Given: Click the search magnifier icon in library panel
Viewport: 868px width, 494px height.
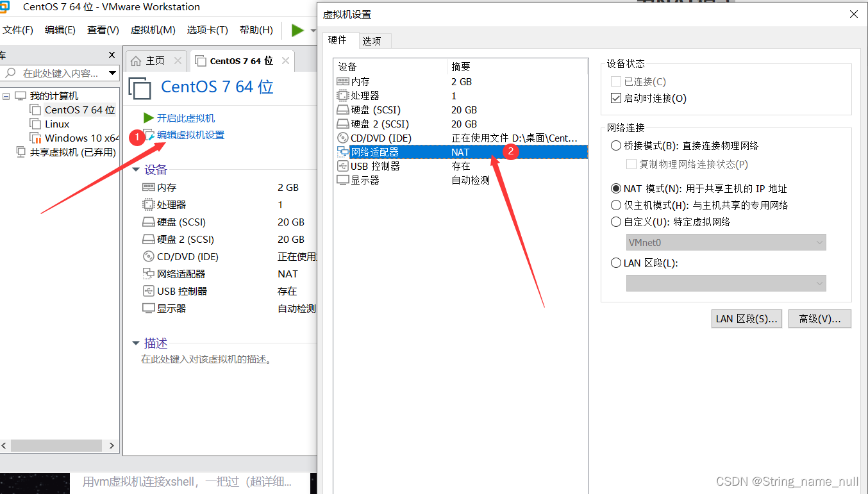Looking at the screenshot, I should click(10, 73).
